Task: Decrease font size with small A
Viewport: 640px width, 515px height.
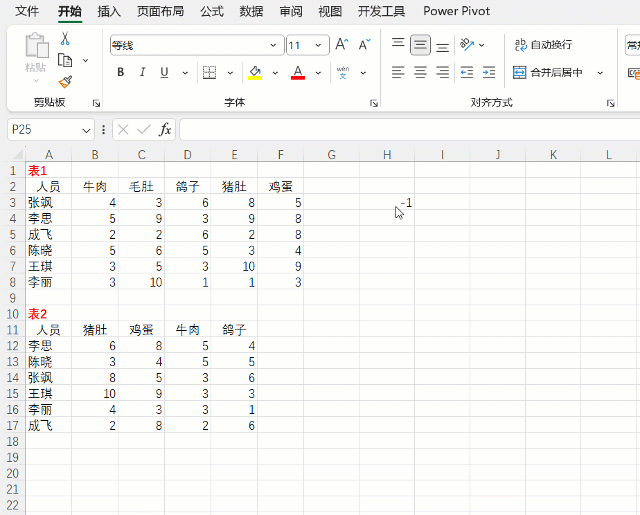Action: [x=364, y=44]
